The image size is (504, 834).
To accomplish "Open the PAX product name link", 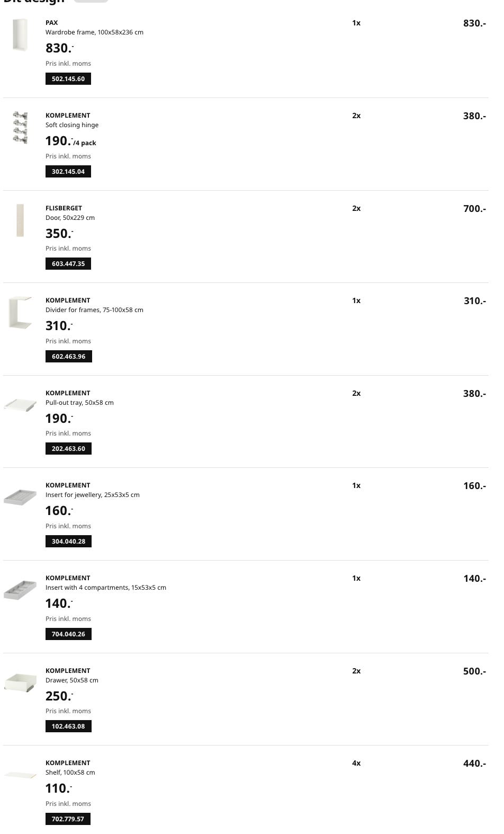I will (52, 23).
